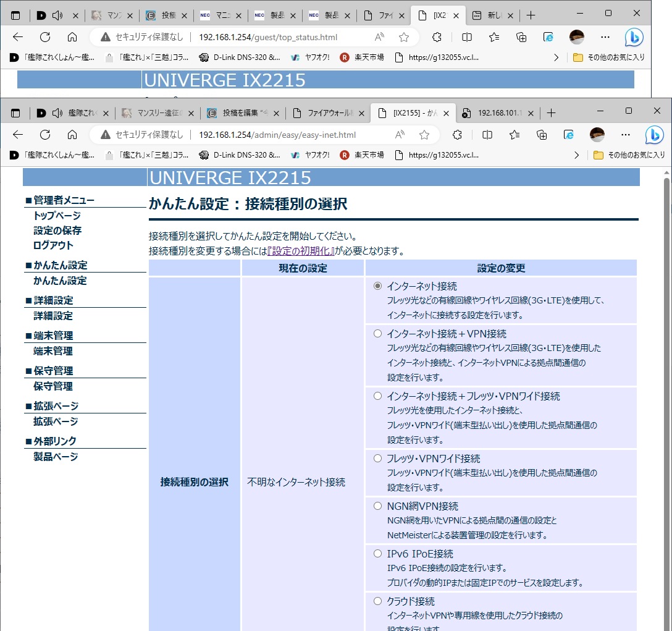Favorite top_status page in rear window

(404, 37)
